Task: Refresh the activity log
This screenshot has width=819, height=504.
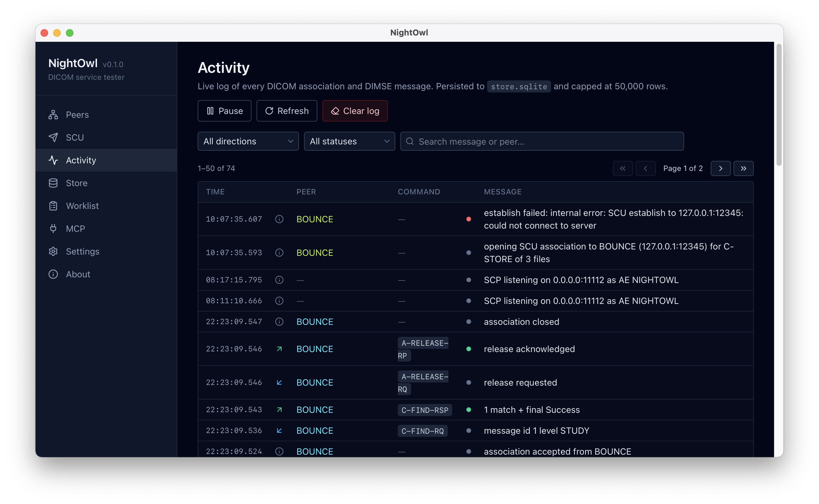Action: (x=286, y=111)
